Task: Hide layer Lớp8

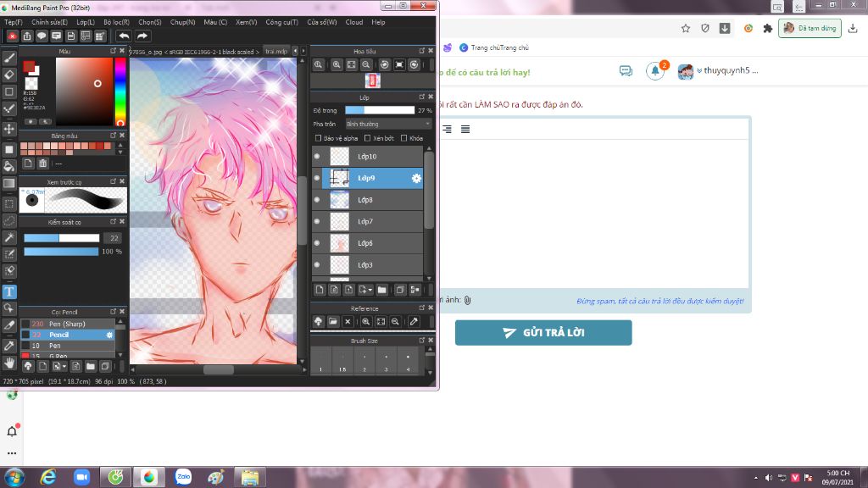Action: click(x=317, y=200)
